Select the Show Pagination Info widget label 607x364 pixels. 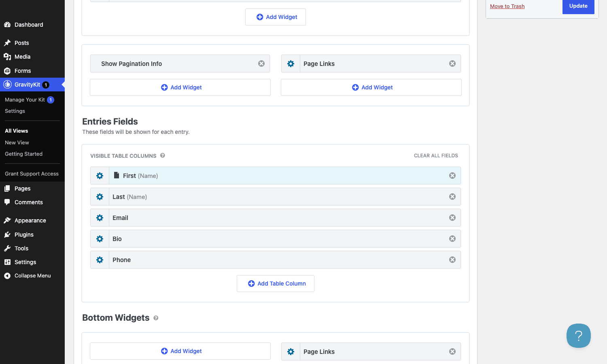pyautogui.click(x=132, y=63)
